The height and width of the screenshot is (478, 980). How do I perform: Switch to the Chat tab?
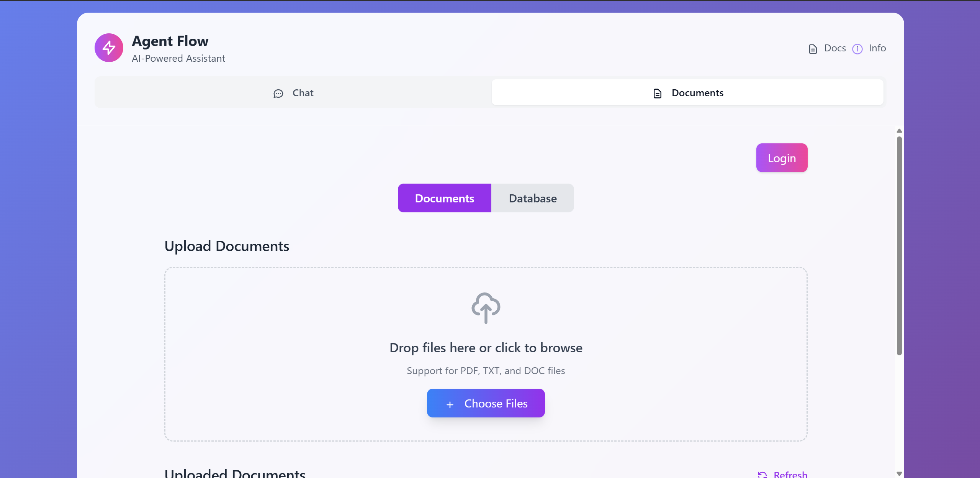[x=293, y=93]
